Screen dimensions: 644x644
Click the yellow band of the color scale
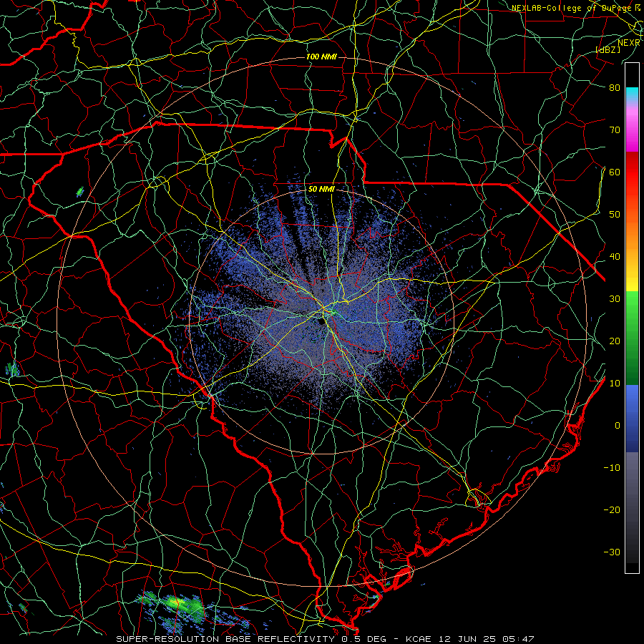pyautogui.click(x=632, y=279)
